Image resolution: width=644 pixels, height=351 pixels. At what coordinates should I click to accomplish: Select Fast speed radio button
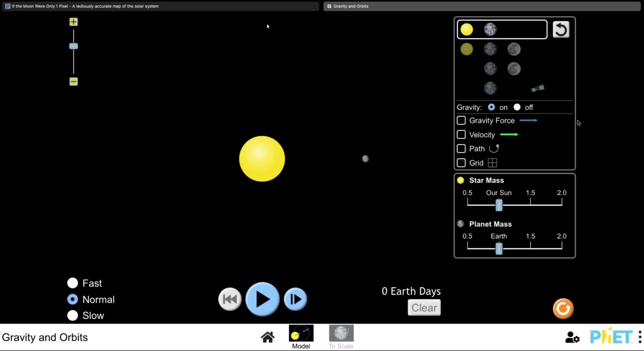click(72, 283)
